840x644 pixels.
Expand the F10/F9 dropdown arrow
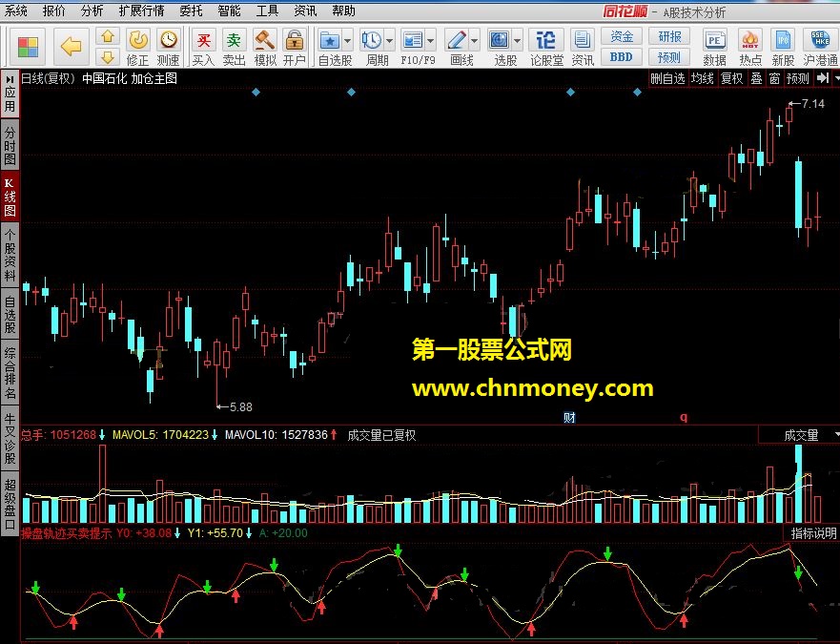431,40
